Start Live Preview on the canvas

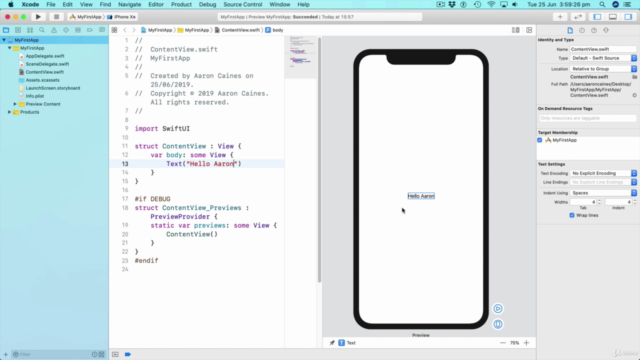498,309
